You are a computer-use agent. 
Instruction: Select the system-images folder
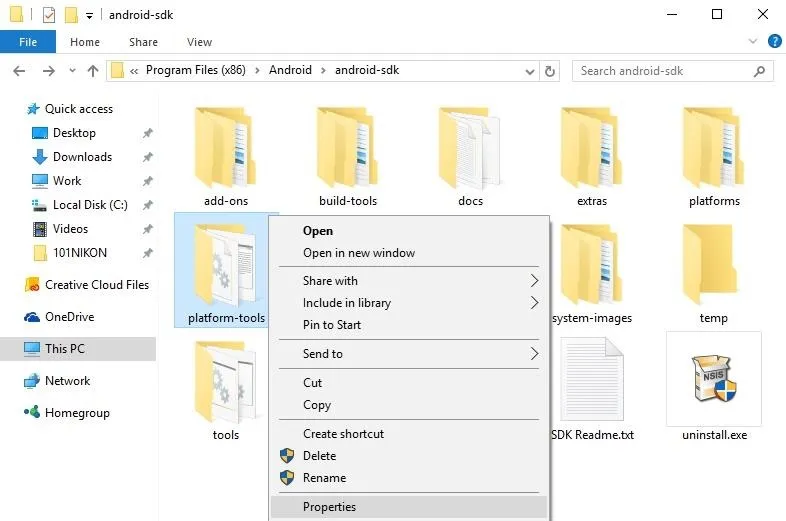tap(592, 273)
